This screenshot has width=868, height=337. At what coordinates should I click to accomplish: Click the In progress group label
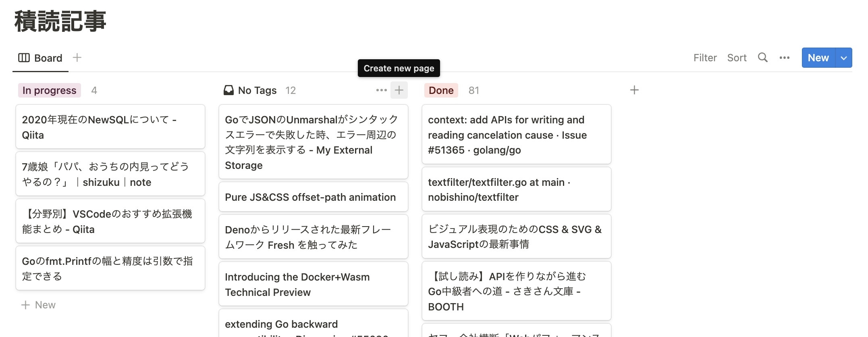click(49, 90)
